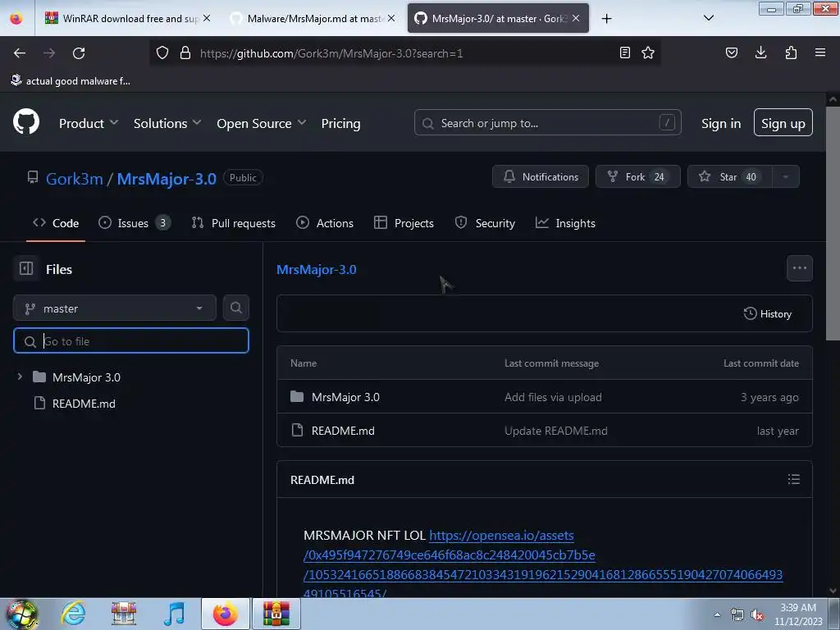The width and height of the screenshot is (840, 630).
Task: Click Sign in link
Action: click(x=720, y=123)
